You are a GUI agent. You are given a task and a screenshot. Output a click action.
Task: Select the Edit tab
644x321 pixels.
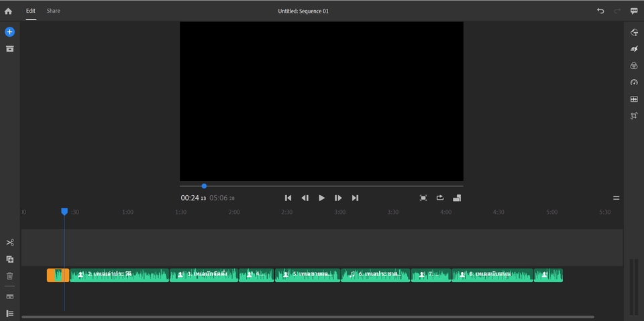pos(31,11)
